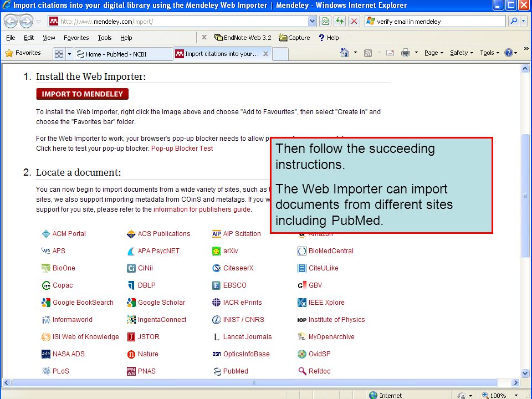Open the address bar history dropdown
This screenshot has height=399, width=532.
click(x=312, y=22)
